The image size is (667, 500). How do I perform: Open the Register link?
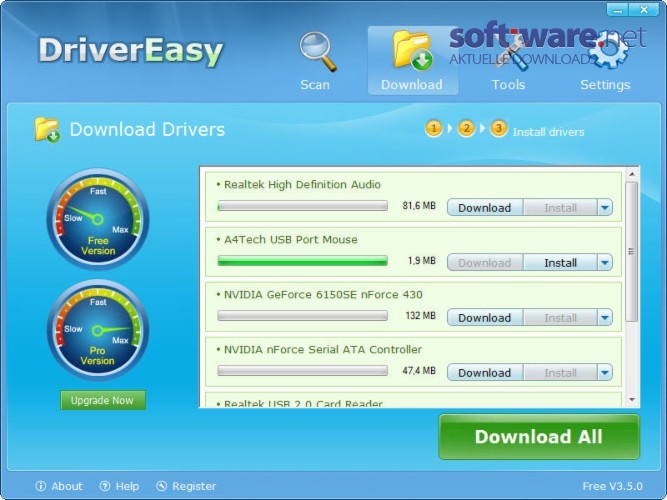[194, 486]
